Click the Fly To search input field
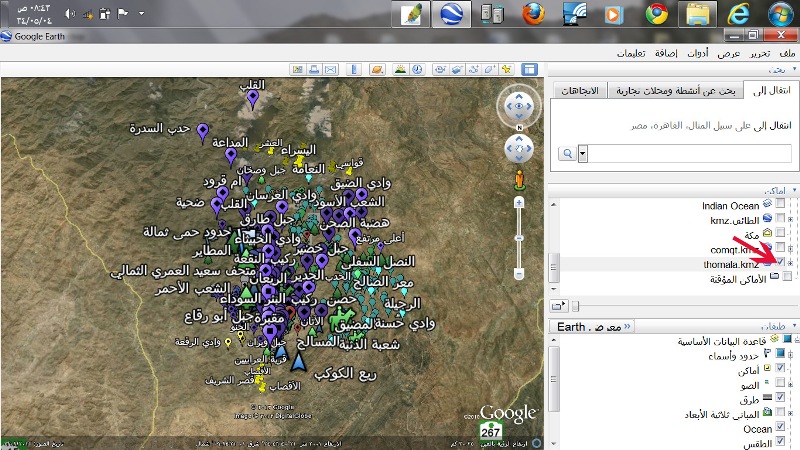Viewport: 800px width, 450px height. coord(690,154)
